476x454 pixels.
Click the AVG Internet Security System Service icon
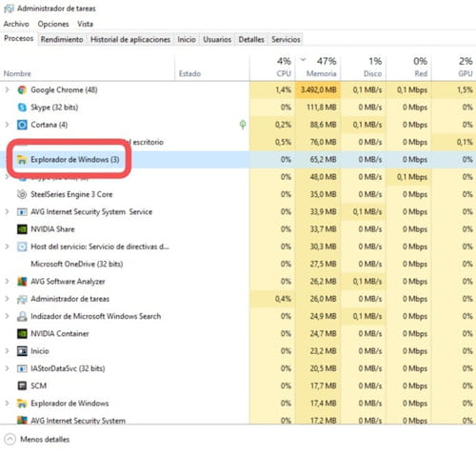coord(22,211)
